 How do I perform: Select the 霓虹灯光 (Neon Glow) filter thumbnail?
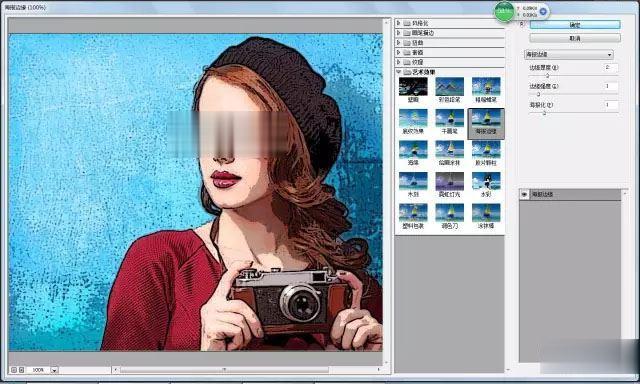coord(449,184)
